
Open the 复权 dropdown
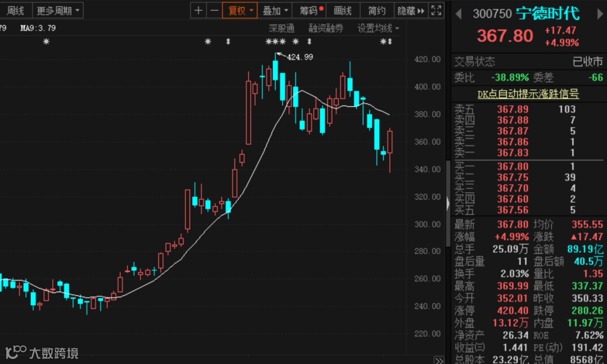pos(240,11)
